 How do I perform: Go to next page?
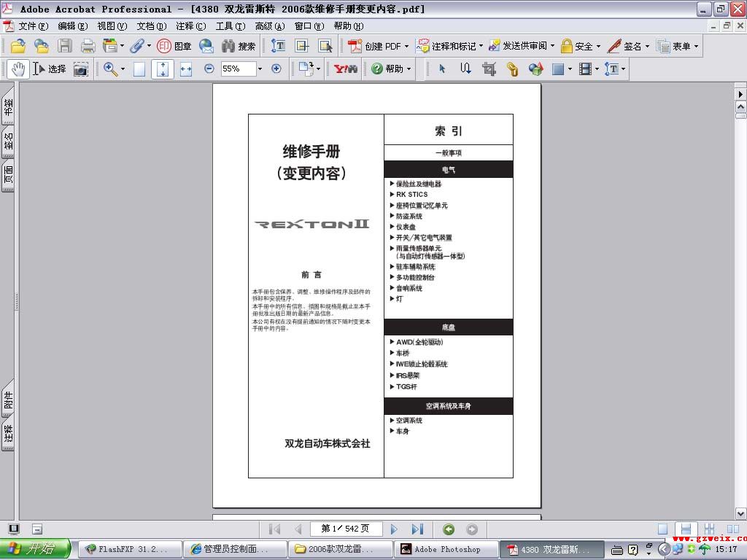[x=394, y=529]
